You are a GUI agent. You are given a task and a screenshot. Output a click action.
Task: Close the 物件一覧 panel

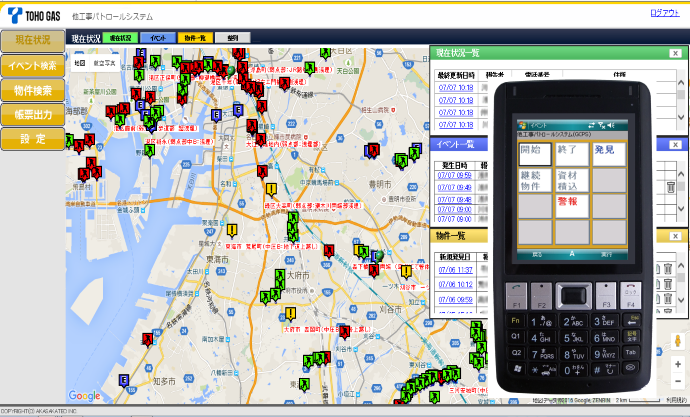[x=675, y=236]
